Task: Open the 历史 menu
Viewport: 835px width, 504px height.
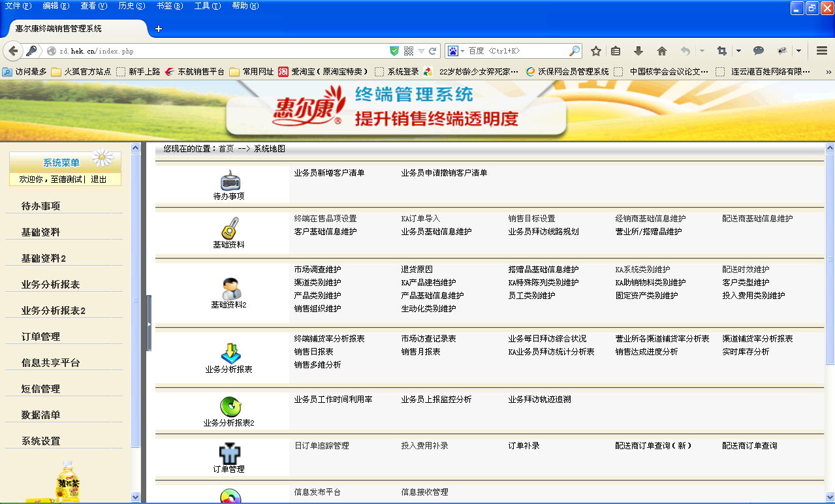Action: [132, 6]
